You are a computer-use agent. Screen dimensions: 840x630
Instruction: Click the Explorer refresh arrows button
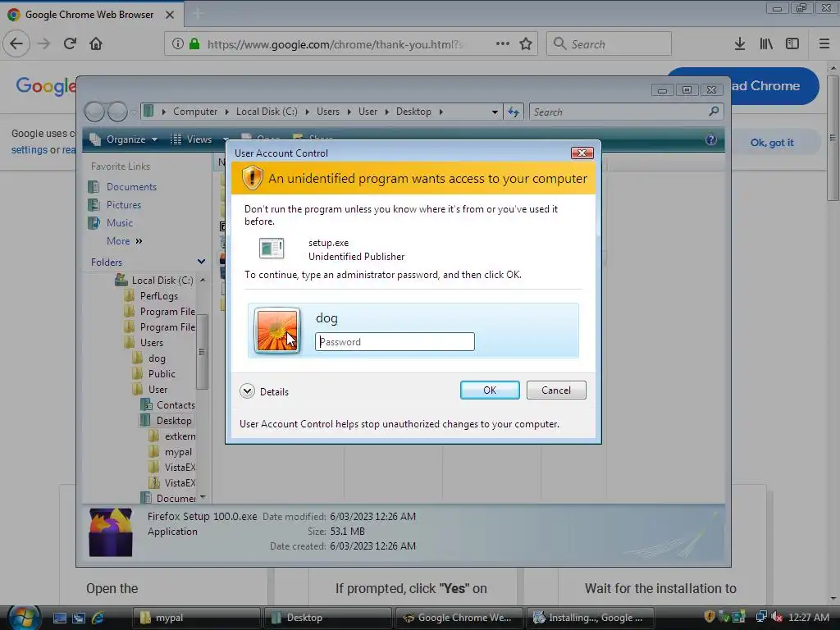click(514, 112)
